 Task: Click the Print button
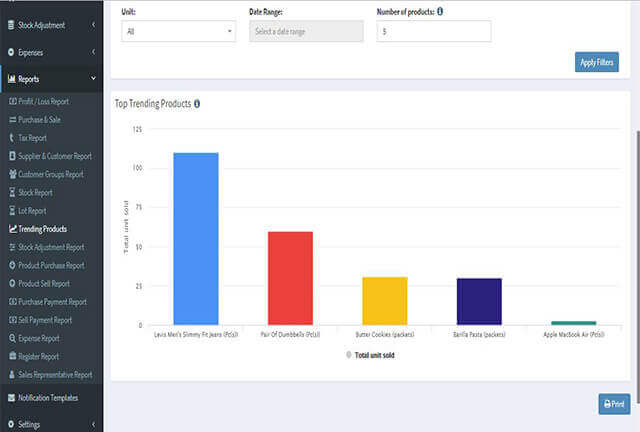(613, 403)
